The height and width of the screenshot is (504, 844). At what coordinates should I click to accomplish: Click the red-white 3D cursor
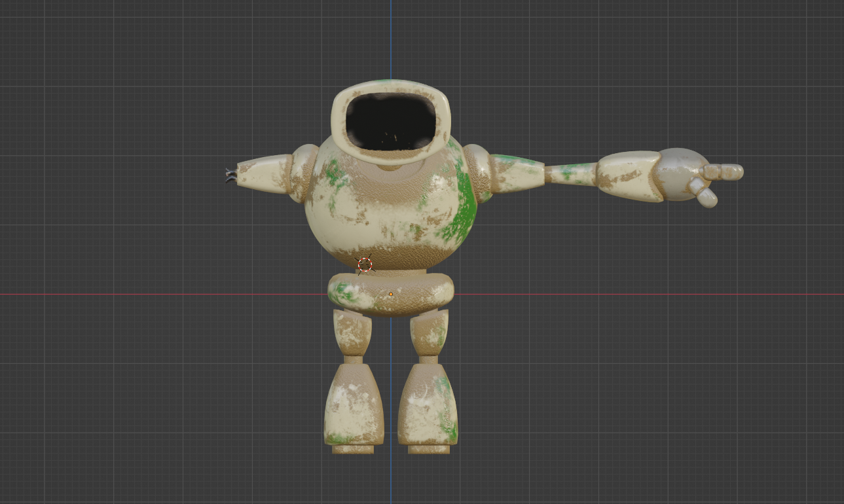(x=365, y=264)
